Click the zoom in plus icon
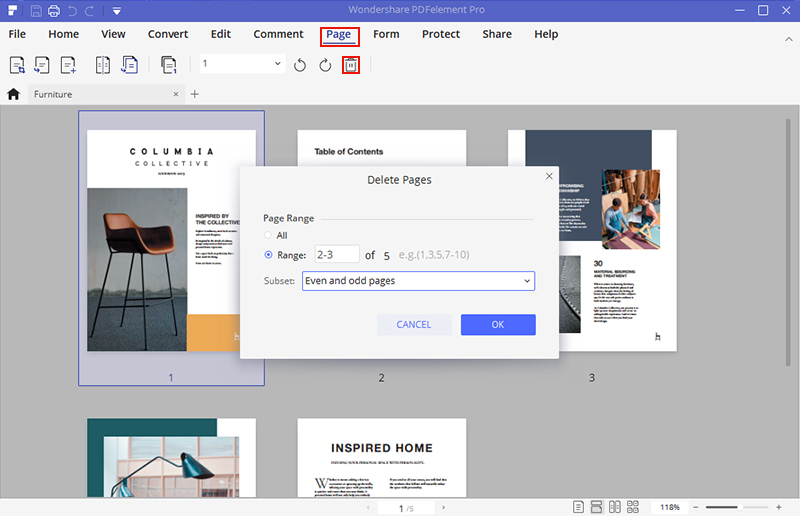800x516 pixels. pos(779,507)
